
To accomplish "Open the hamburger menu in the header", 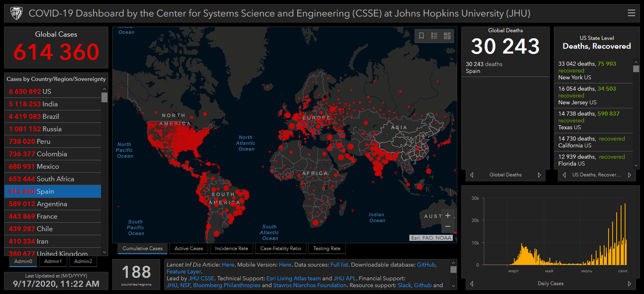I will 631,13.
